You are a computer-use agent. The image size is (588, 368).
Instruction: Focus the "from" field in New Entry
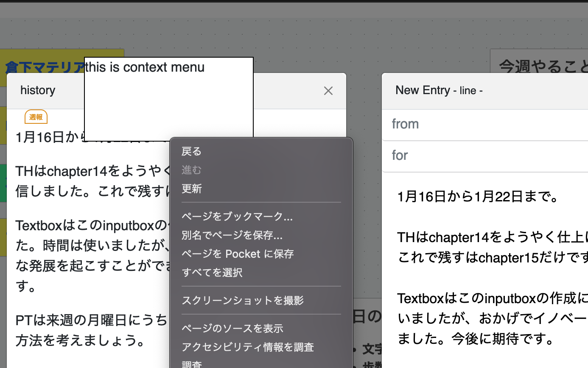(x=485, y=124)
